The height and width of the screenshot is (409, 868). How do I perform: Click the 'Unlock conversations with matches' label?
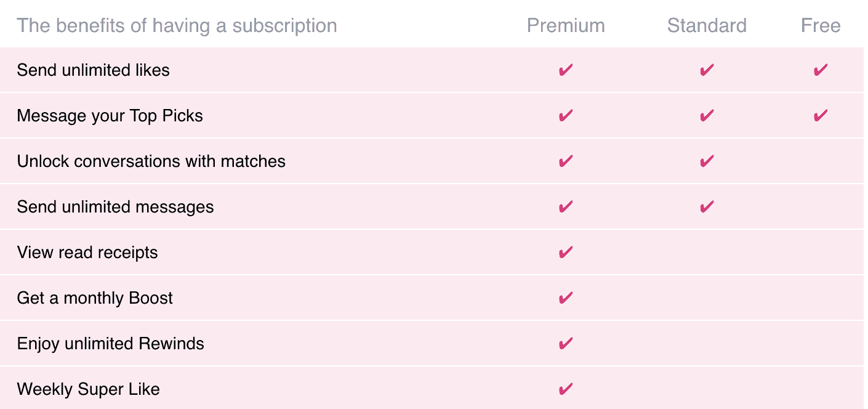tap(151, 161)
